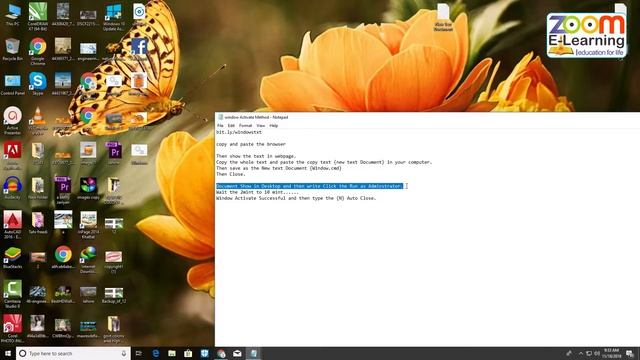Open the Internet Download Manager shortcut
Screen dimensions: 640x360
click(x=88, y=260)
